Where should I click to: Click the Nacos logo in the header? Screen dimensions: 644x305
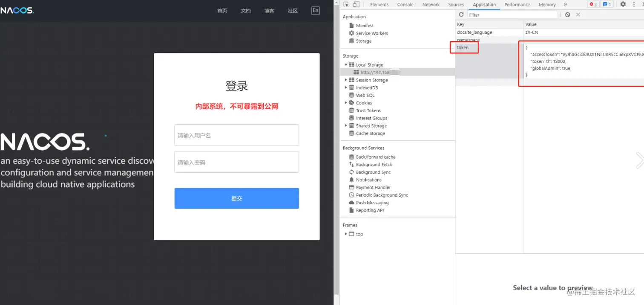[x=17, y=10]
